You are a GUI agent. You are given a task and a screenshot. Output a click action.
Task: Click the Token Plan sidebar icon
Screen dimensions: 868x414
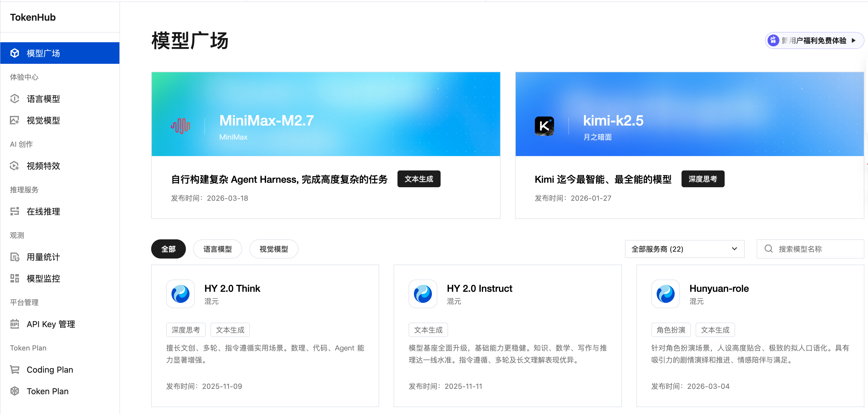pos(14,391)
